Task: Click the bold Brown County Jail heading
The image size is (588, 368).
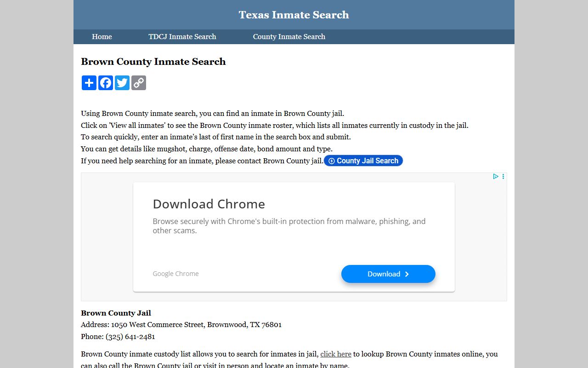Action: tap(116, 313)
